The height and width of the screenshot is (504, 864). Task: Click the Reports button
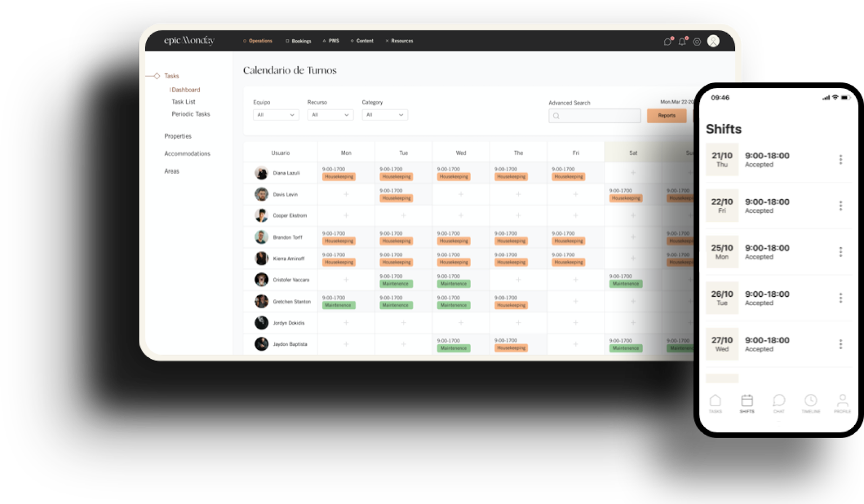(666, 115)
